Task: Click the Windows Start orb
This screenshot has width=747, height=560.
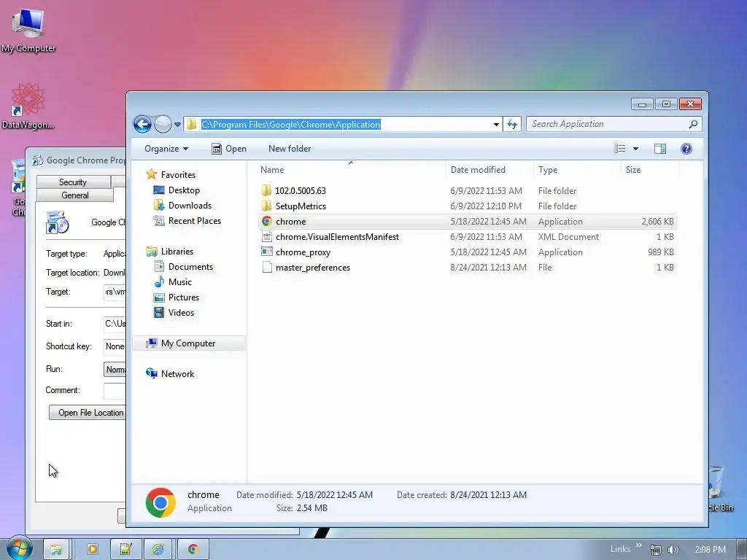Action: coord(19,548)
